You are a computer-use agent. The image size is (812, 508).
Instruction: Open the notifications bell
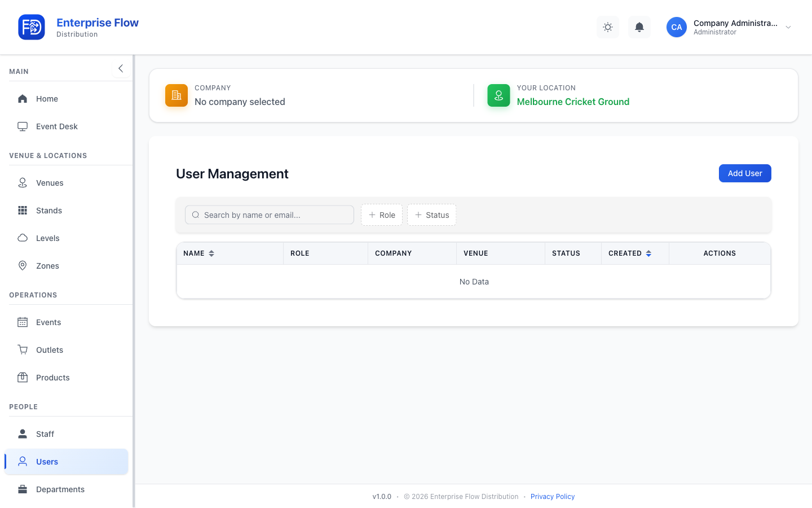(639, 27)
